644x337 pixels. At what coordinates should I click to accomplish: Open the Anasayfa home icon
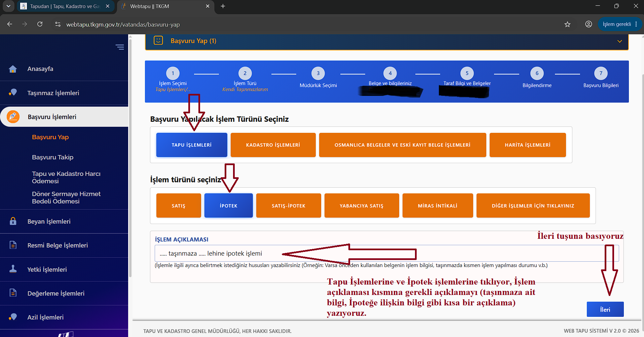(x=13, y=69)
